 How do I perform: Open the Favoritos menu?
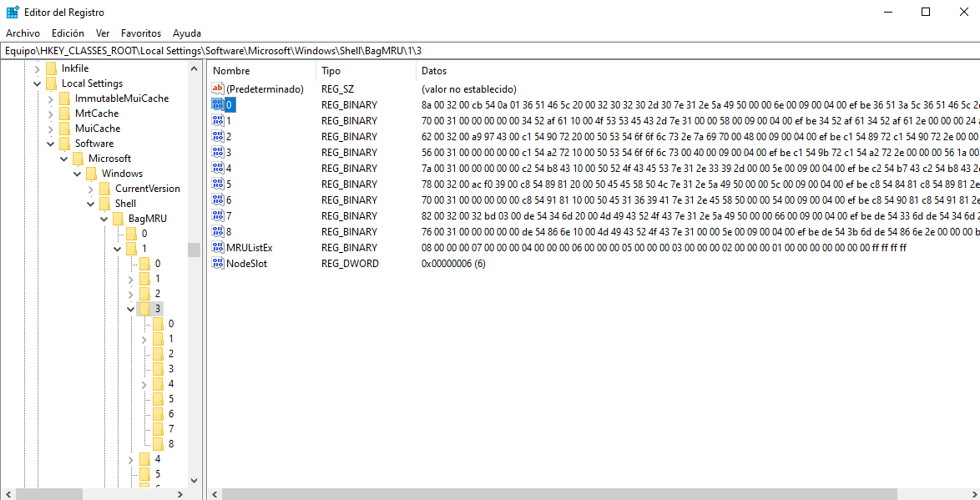[140, 33]
